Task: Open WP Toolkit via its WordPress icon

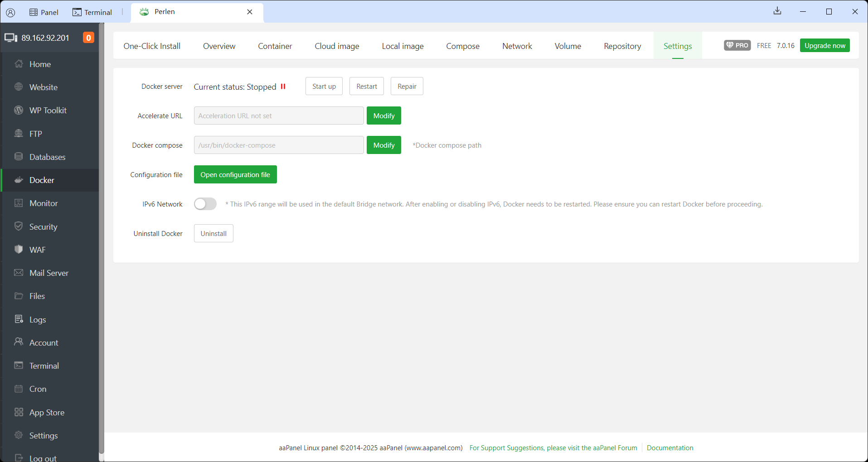Action: coord(19,111)
